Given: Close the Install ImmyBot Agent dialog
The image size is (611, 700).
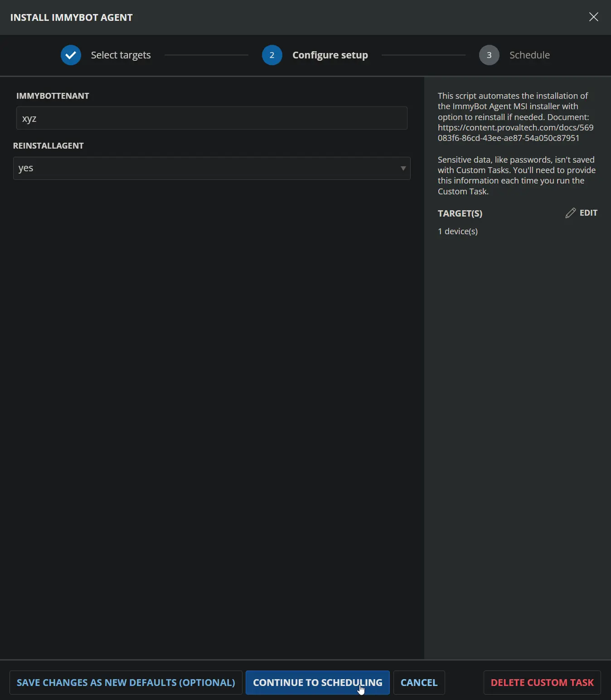Looking at the screenshot, I should click(x=593, y=17).
